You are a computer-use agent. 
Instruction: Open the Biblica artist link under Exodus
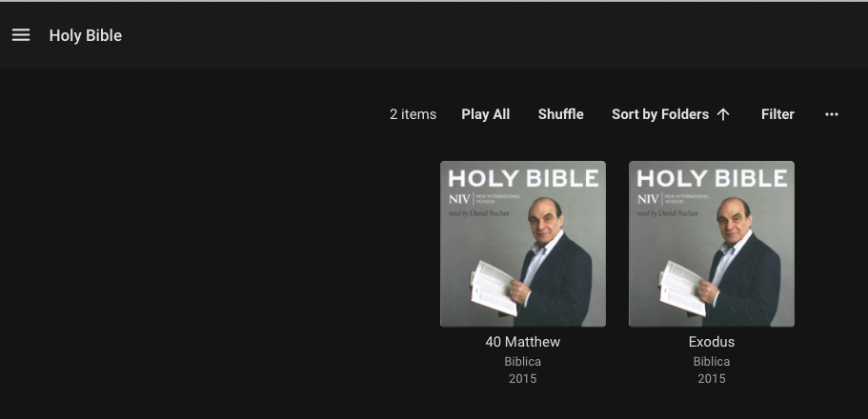712,362
